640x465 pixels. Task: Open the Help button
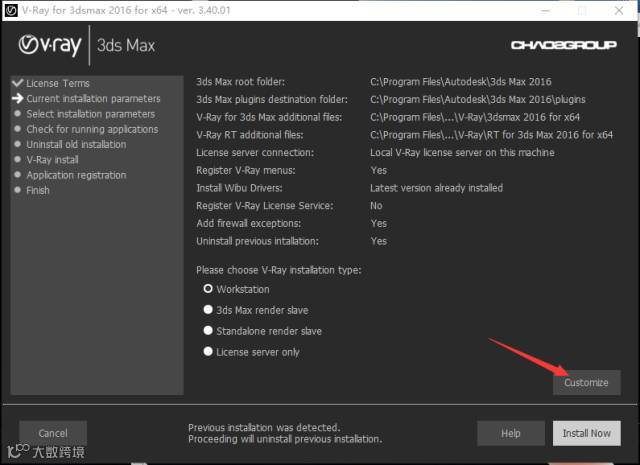pyautogui.click(x=511, y=433)
